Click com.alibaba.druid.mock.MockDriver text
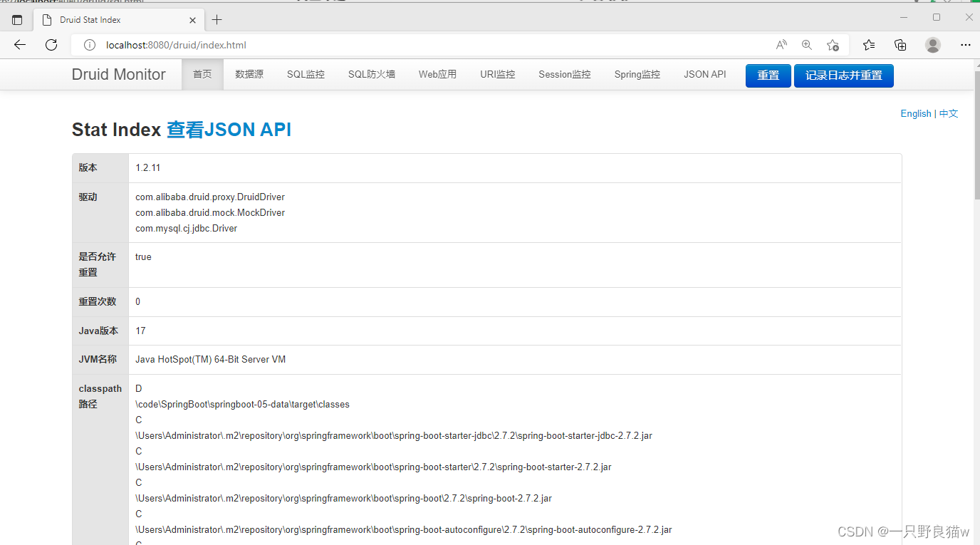This screenshot has height=545, width=980. (x=210, y=212)
